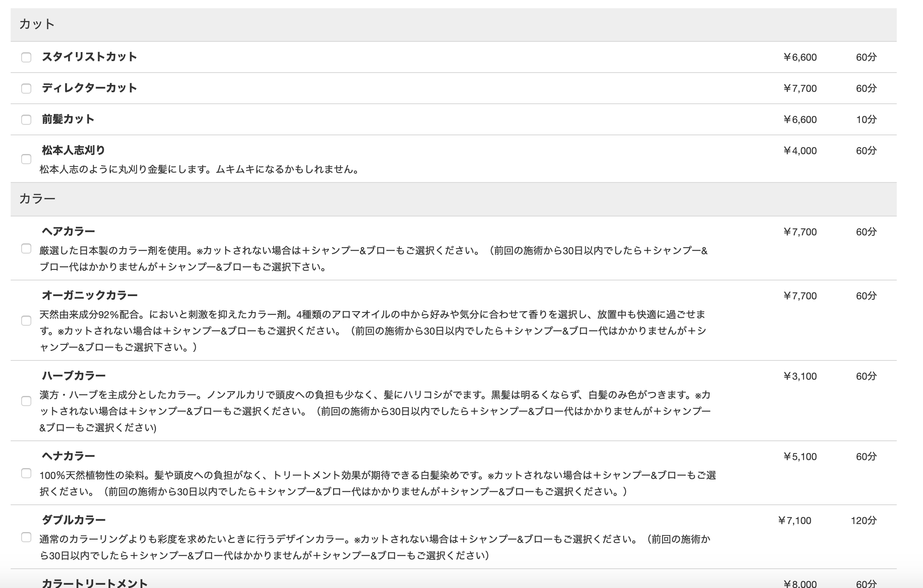
Task: Click the ￥7,700 price of オーガニックカラー
Action: [x=800, y=296]
